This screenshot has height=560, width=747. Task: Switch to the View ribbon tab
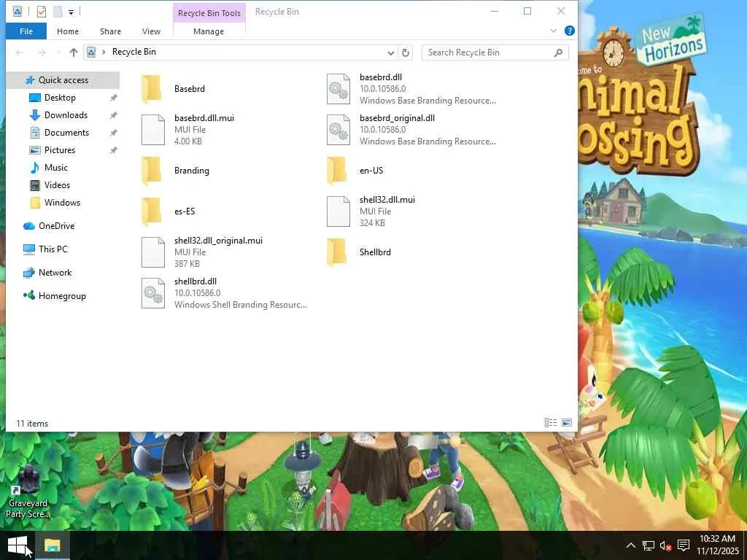coord(151,31)
